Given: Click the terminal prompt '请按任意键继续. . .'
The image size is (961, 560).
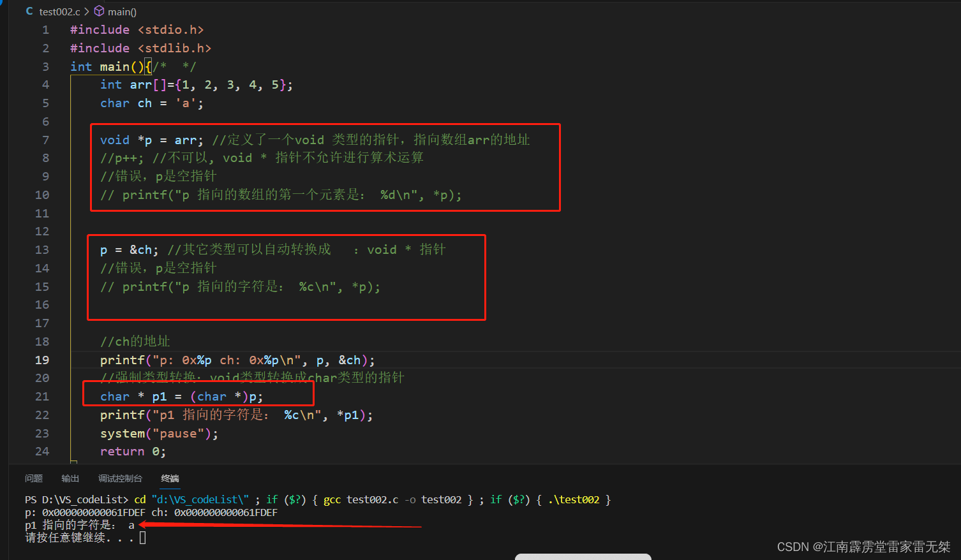Looking at the screenshot, I should [80, 538].
